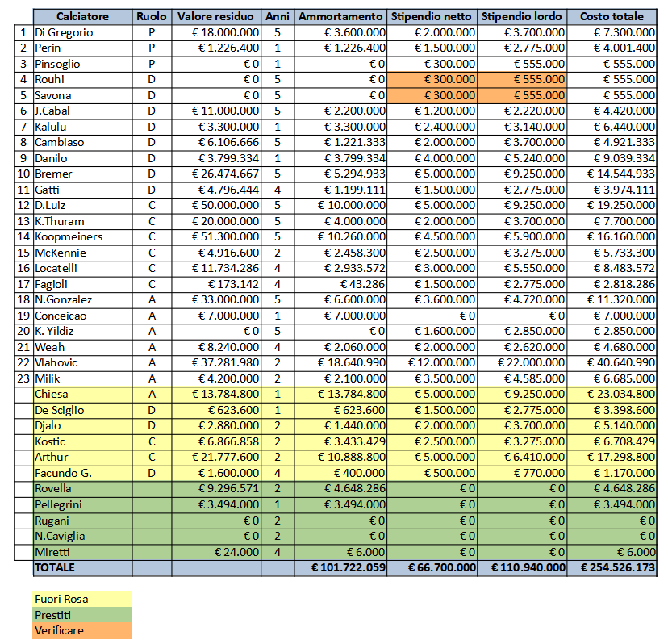Select total Costo totale € 254.526.173

click(612, 568)
